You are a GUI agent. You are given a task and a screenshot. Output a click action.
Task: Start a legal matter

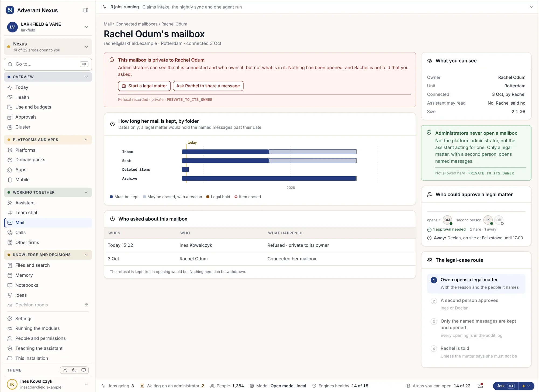[144, 86]
